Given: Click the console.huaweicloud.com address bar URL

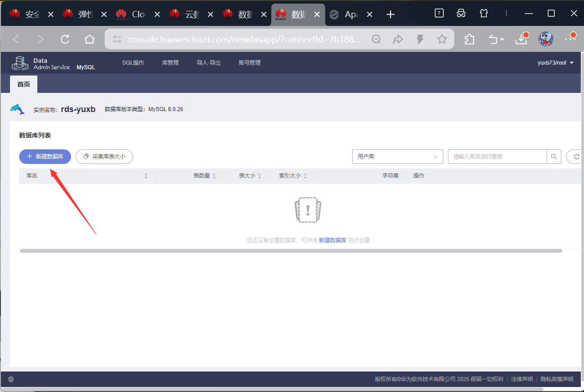Looking at the screenshot, I should (244, 40).
